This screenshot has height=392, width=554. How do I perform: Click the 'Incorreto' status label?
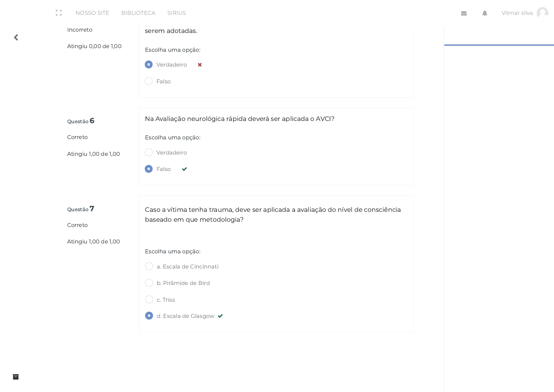[80, 30]
